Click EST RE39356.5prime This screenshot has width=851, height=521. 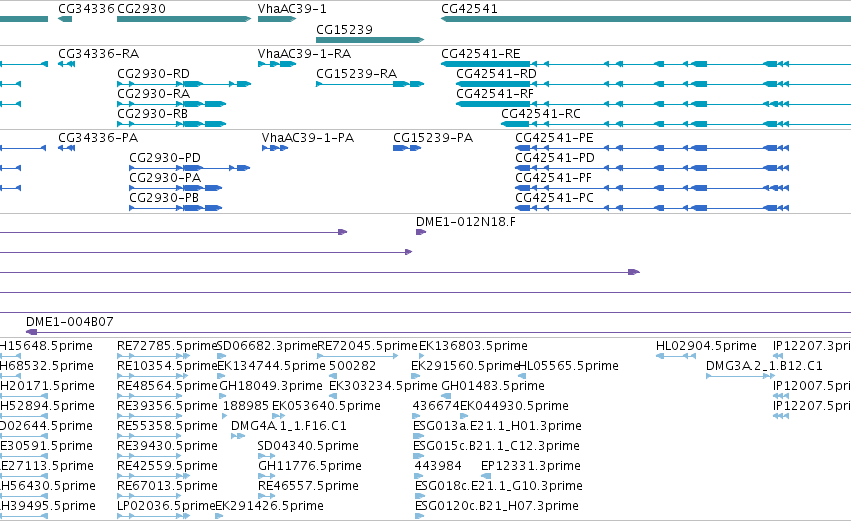click(167, 406)
